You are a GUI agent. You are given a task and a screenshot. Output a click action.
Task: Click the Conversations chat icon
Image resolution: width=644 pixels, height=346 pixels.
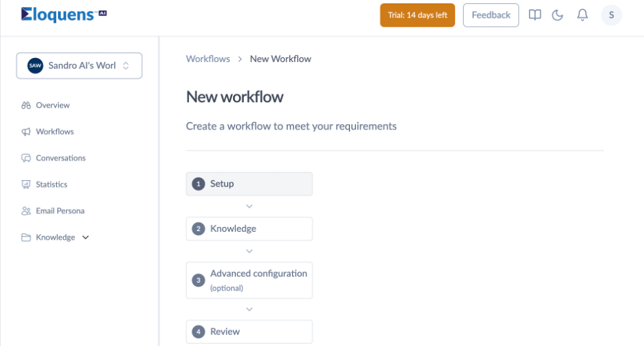pyautogui.click(x=26, y=158)
